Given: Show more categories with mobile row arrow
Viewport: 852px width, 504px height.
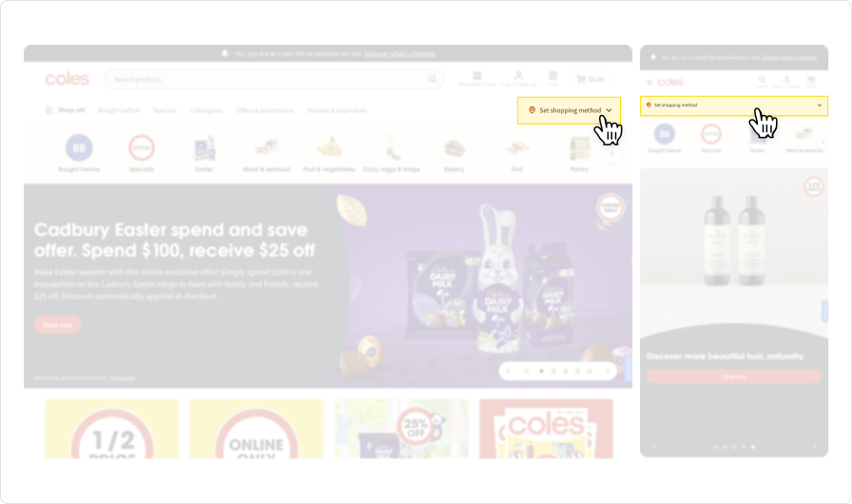Looking at the screenshot, I should point(823,142).
